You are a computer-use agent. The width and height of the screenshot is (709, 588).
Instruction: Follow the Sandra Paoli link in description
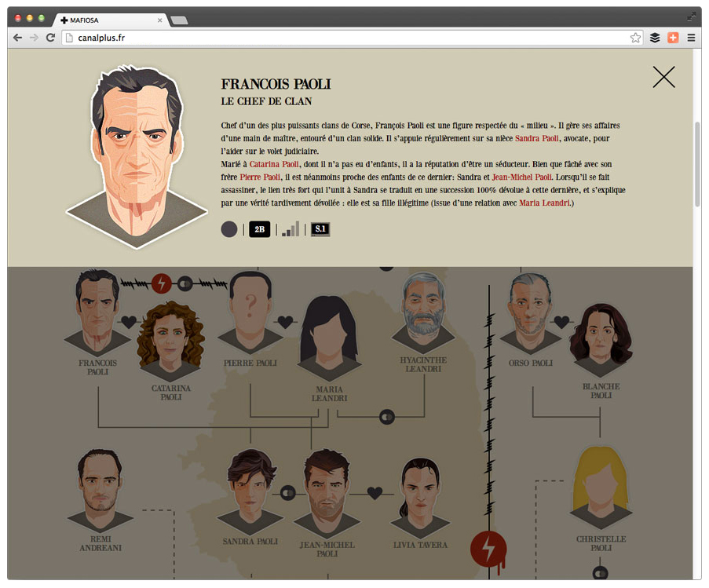(537, 138)
